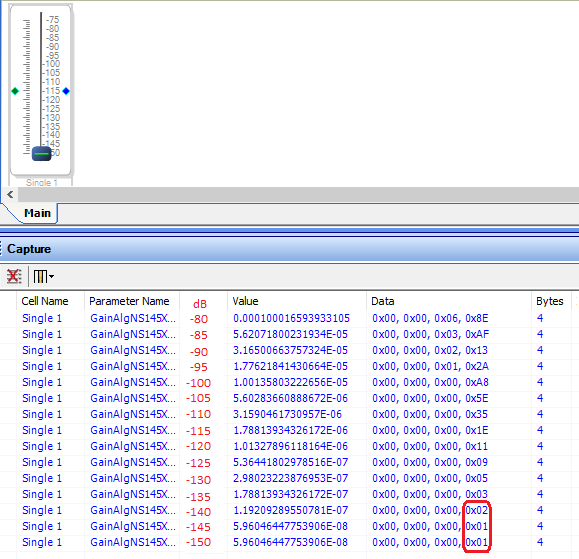Click data cell ending in 0x05

click(x=430, y=479)
